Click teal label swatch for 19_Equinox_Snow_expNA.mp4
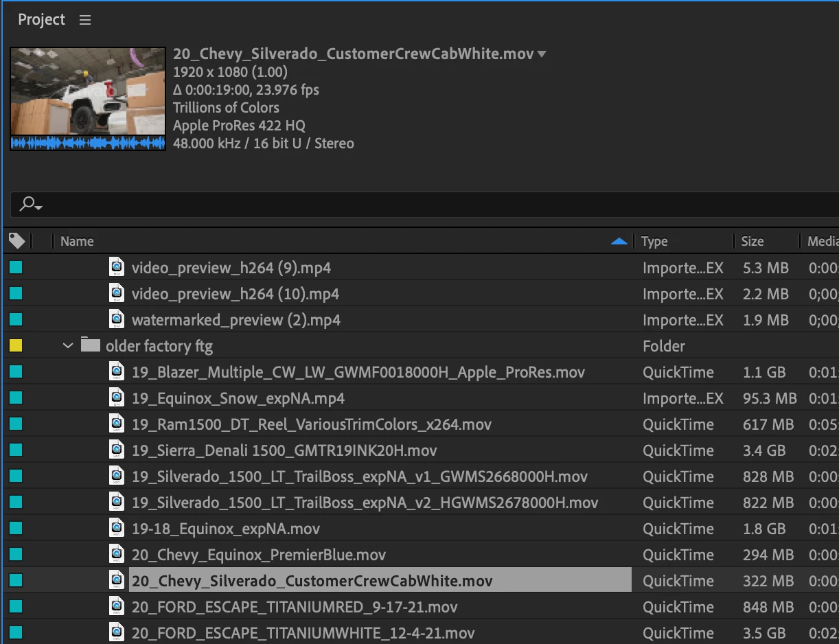This screenshot has width=839, height=644. coord(16,398)
